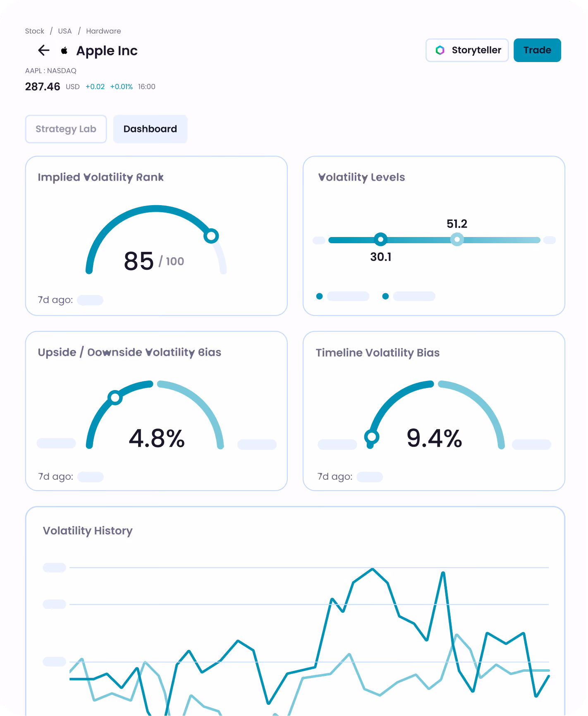Viewport: 588px width, 716px height.
Task: Click the Implied Volatility Rank gauge handle
Action: tap(211, 236)
